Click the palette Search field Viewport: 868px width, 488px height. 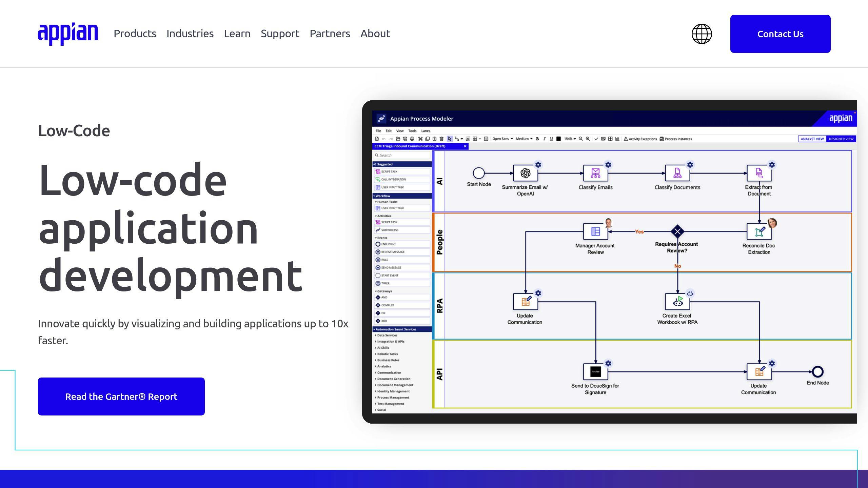402,155
